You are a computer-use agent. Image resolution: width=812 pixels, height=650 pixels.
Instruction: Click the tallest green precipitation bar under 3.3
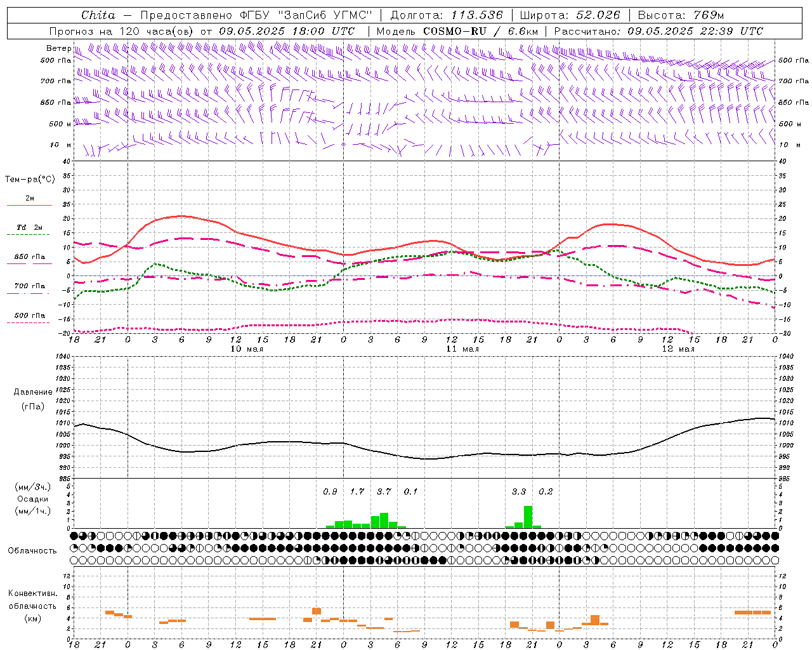(x=528, y=517)
